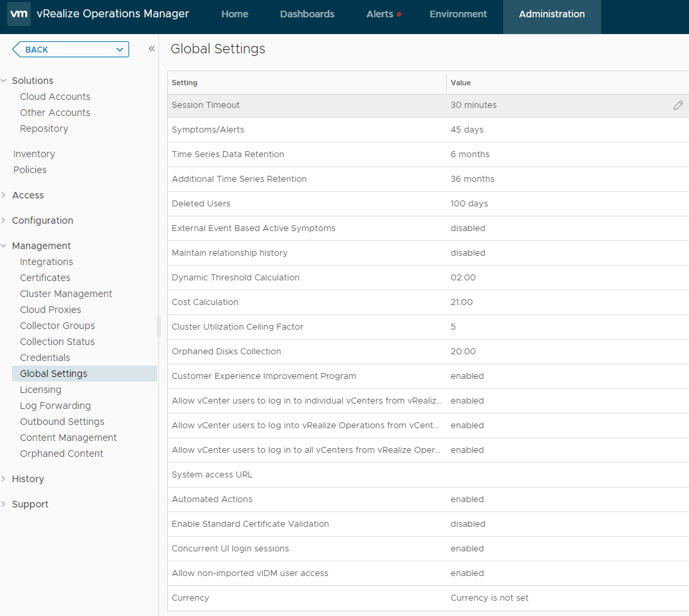Select the Cost Calculation row
689x616 pixels.
(428, 302)
